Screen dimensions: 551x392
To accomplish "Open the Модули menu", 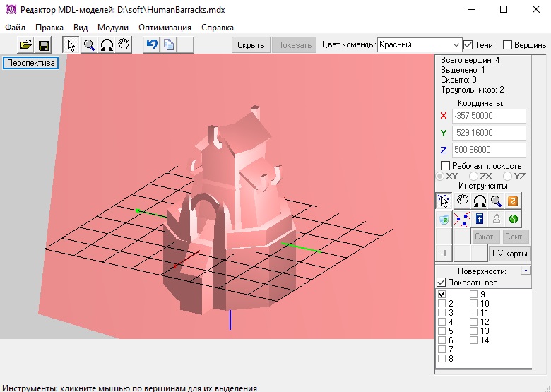I will point(113,28).
